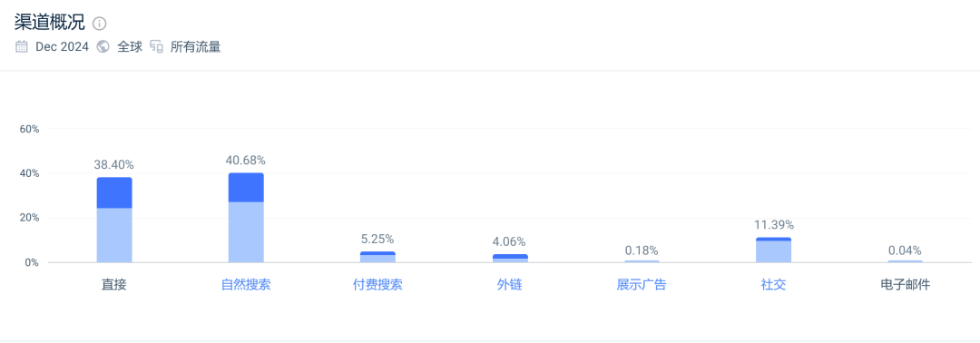This screenshot has width=980, height=343.
Task: Click the 所有流量 traffic label
Action: tap(195, 47)
